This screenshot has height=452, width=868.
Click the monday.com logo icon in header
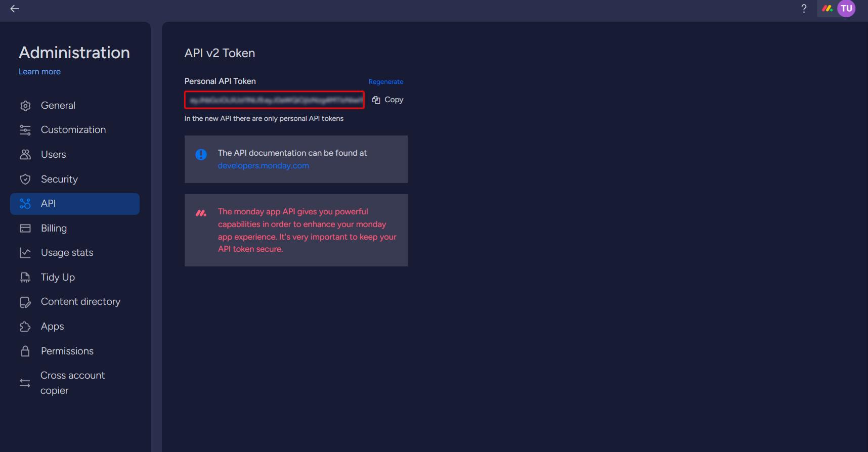pyautogui.click(x=827, y=9)
